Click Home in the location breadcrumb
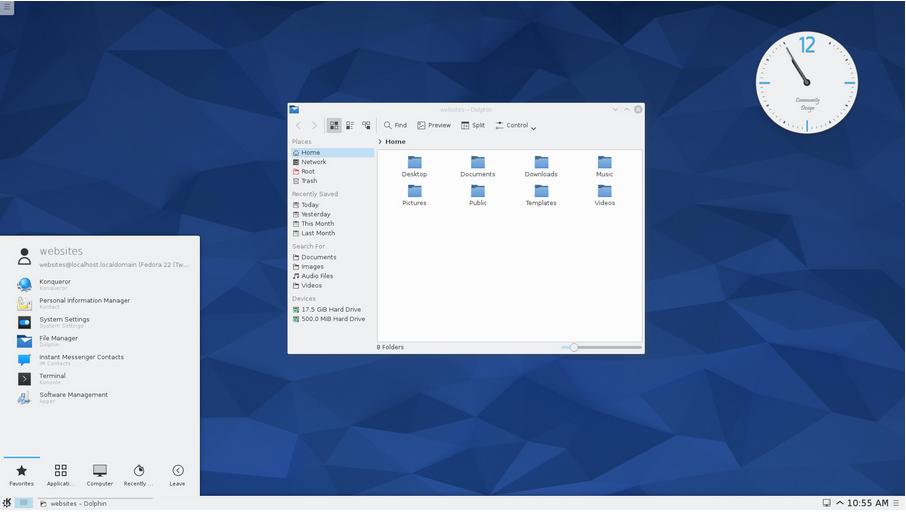The height and width of the screenshot is (512, 906). coord(395,142)
